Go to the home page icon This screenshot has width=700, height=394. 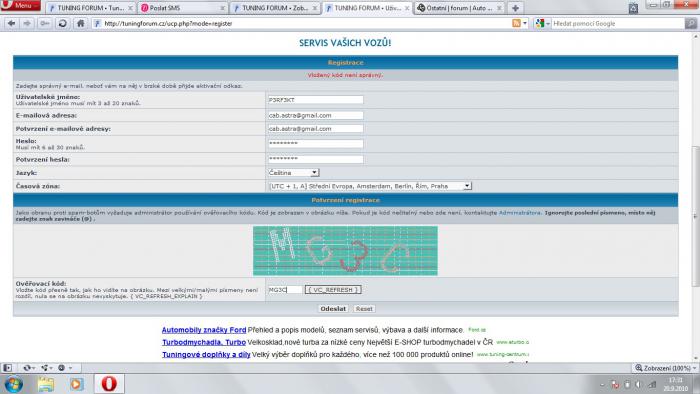pos(80,23)
